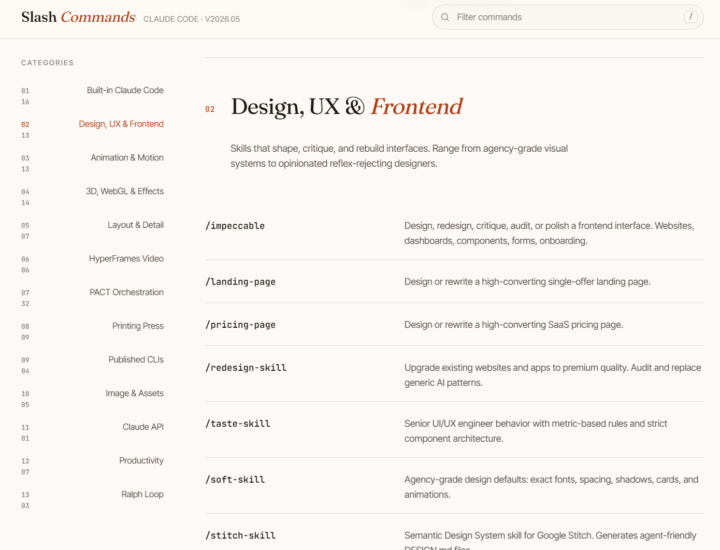The height and width of the screenshot is (550, 720).
Task: Select Image & Assets category
Action: [92, 398]
